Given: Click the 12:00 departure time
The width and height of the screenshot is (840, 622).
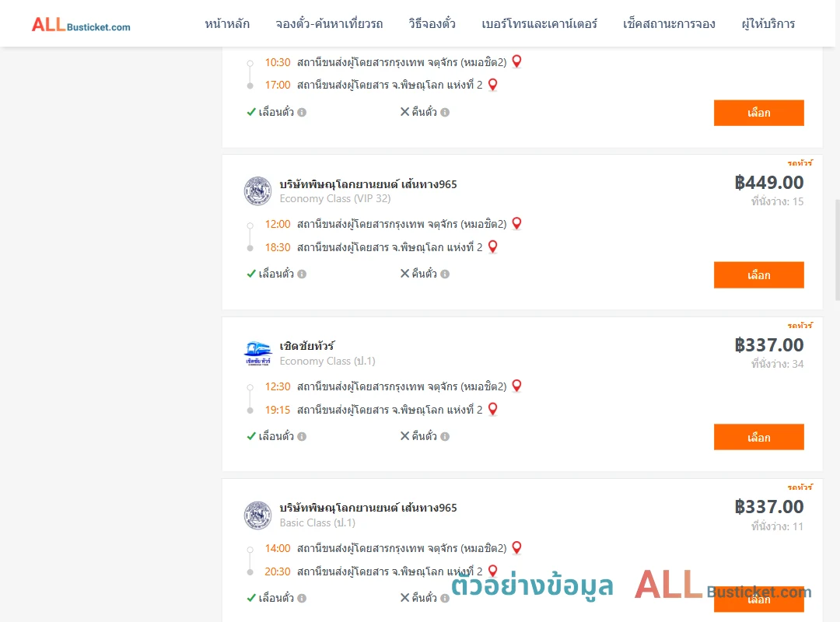Looking at the screenshot, I should [x=278, y=225].
